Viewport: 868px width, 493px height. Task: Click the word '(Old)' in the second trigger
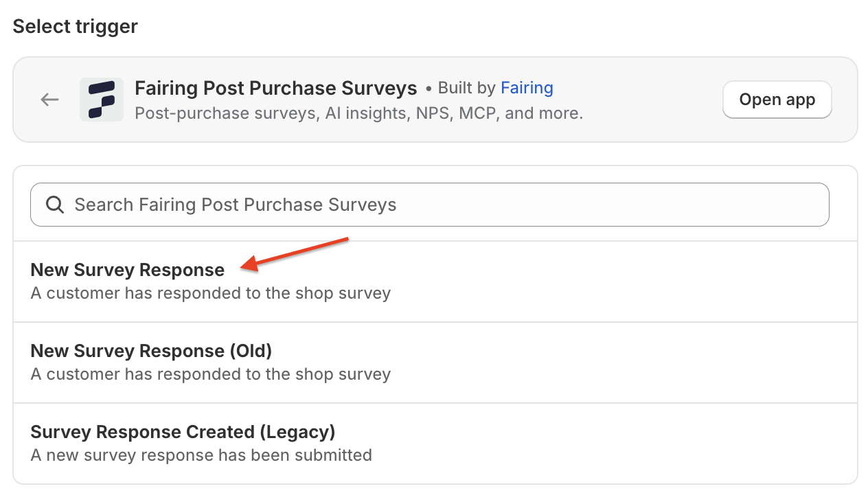[x=251, y=352]
